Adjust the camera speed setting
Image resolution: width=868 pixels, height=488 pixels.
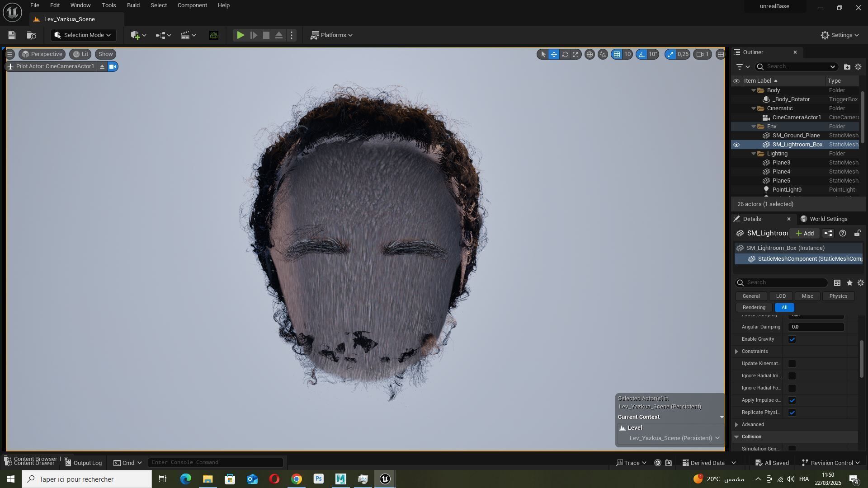[703, 54]
